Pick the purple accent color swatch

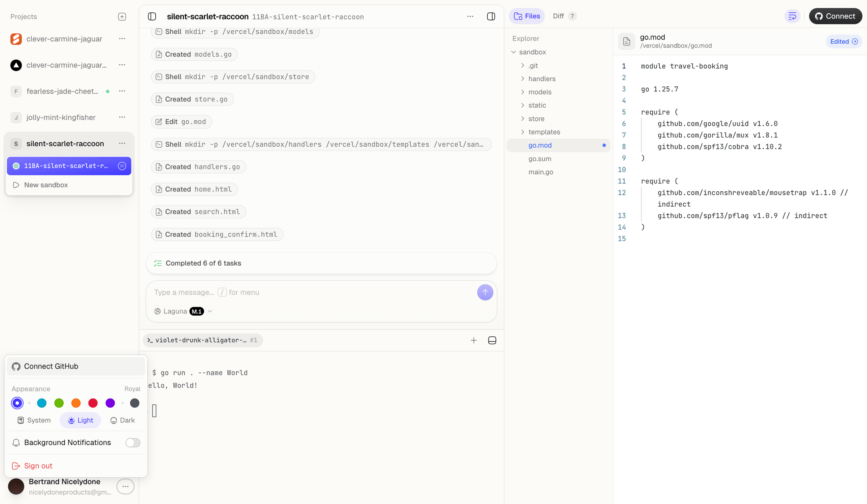(110, 403)
